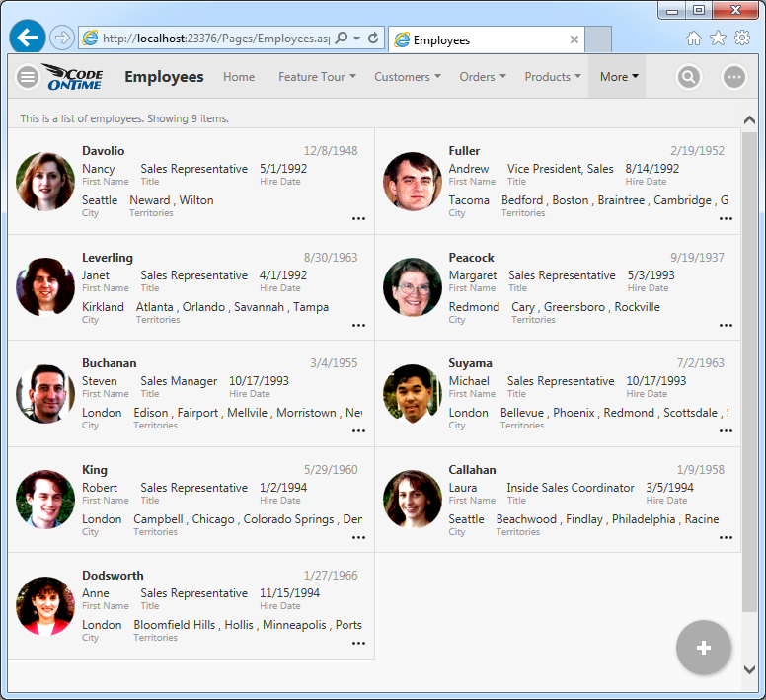Click Steven Buchanan's photo

pos(45,394)
